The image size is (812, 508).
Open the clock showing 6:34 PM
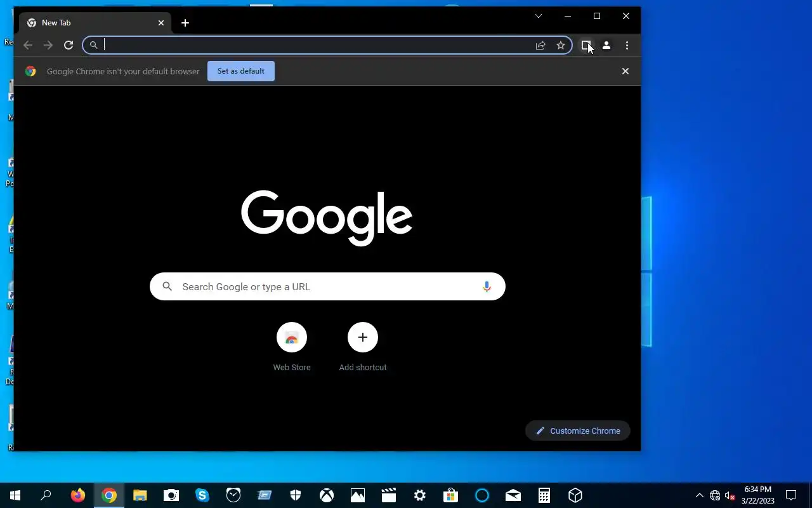[758, 495]
